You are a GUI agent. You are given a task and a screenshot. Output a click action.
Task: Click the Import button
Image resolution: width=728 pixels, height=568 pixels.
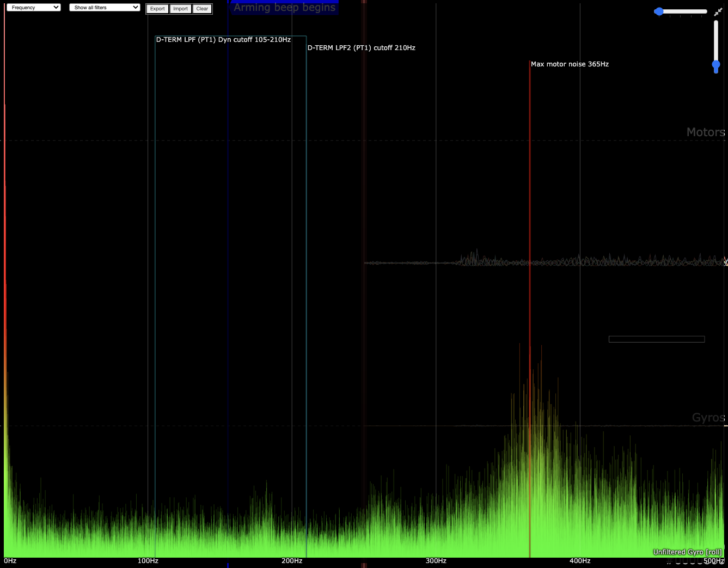[x=180, y=9]
